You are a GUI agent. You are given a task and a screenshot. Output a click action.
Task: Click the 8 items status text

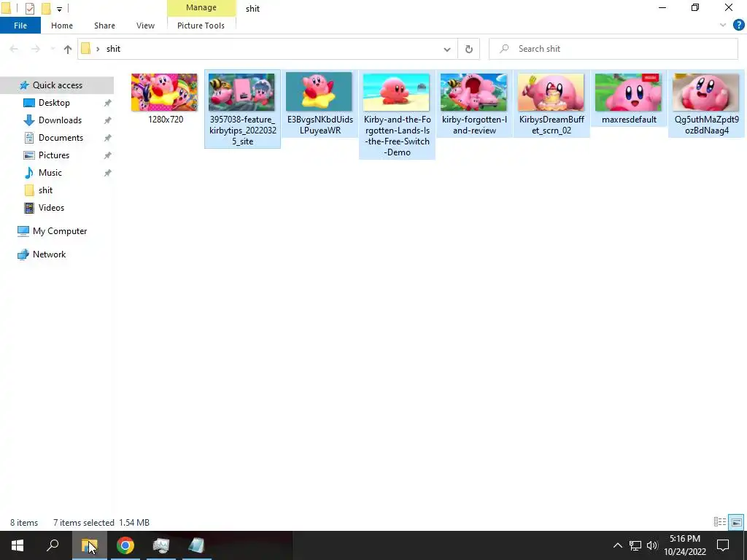(24, 523)
